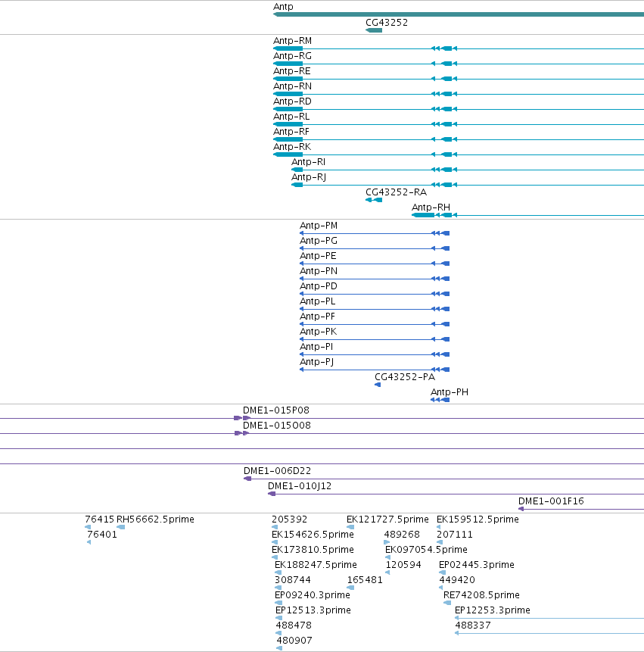Choose the Antp-RF transcript label
The height and width of the screenshot is (652, 644).
[291, 132]
